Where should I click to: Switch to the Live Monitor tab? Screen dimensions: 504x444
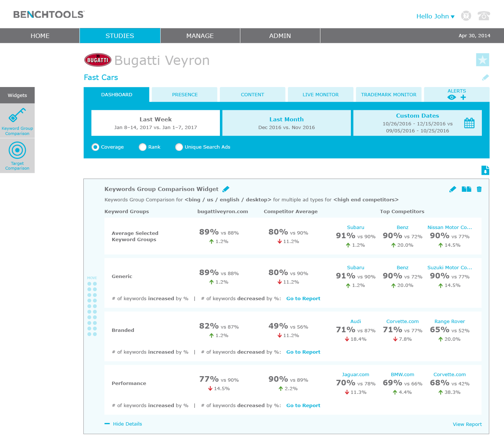coord(320,95)
